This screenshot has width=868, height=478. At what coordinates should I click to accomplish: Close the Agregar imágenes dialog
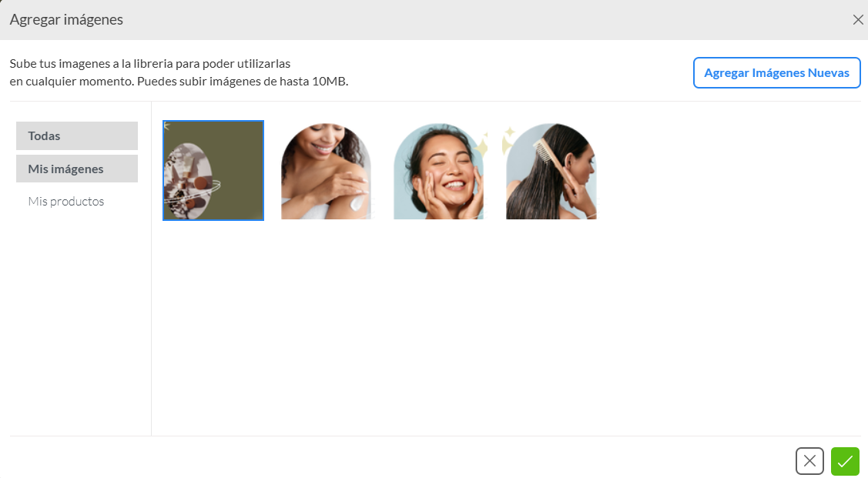pos(857,20)
